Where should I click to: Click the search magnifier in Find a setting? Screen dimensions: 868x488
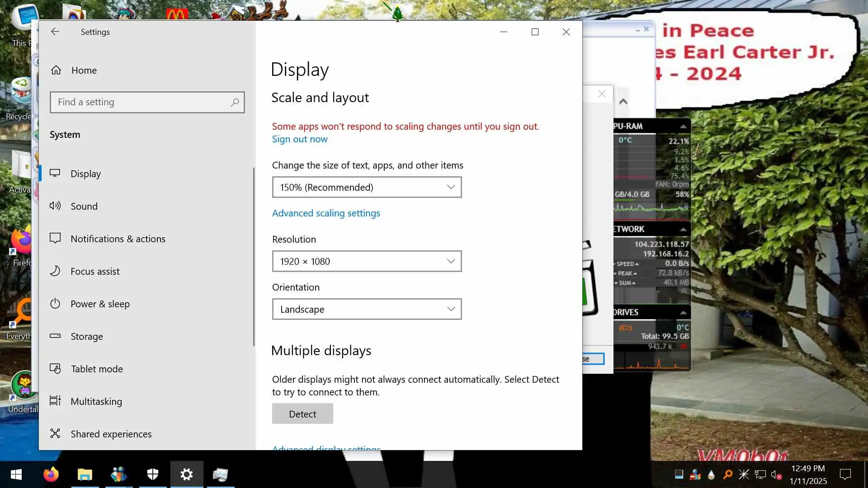click(x=235, y=103)
